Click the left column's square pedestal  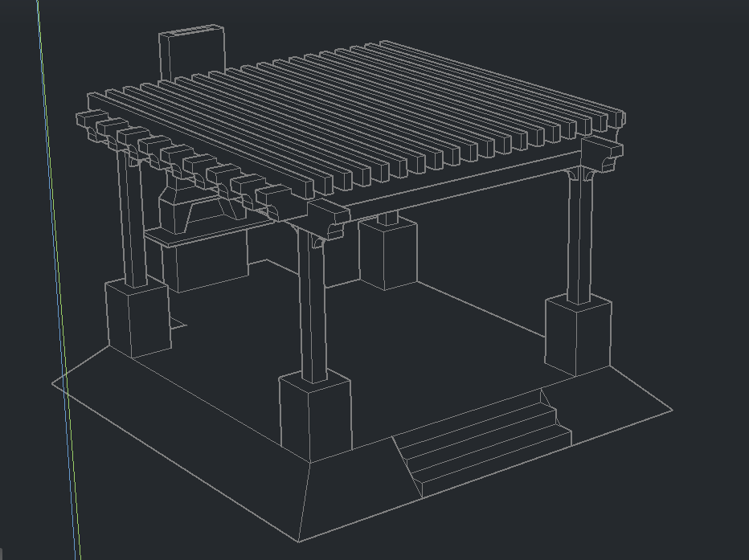tap(137, 319)
